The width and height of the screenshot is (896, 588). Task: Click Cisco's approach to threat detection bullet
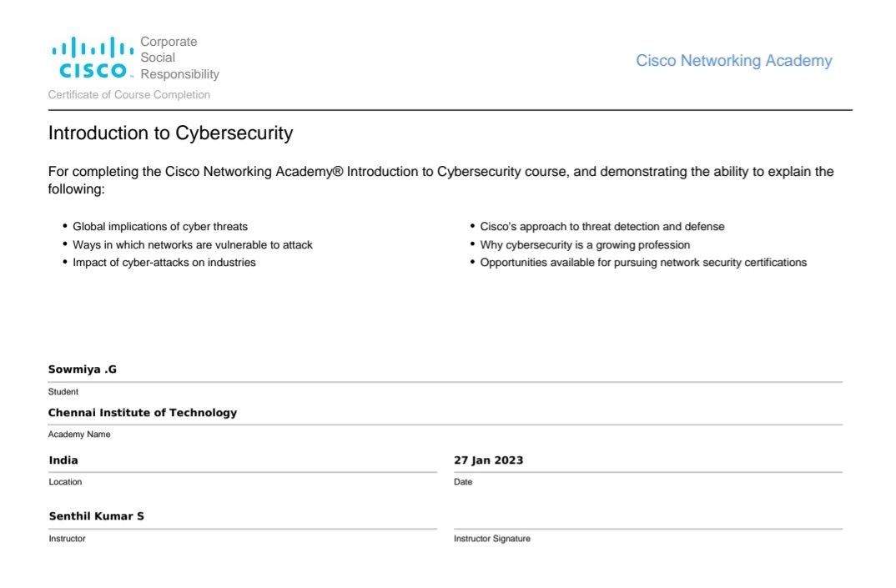(602, 226)
